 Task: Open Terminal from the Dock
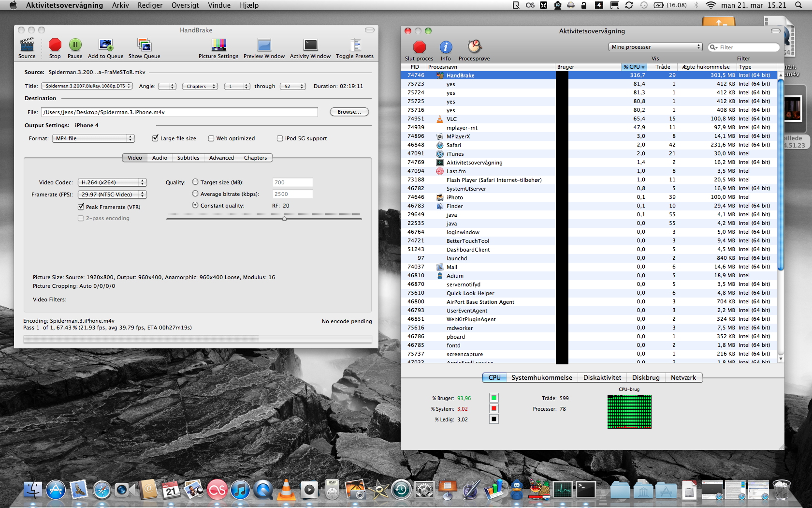click(x=585, y=490)
